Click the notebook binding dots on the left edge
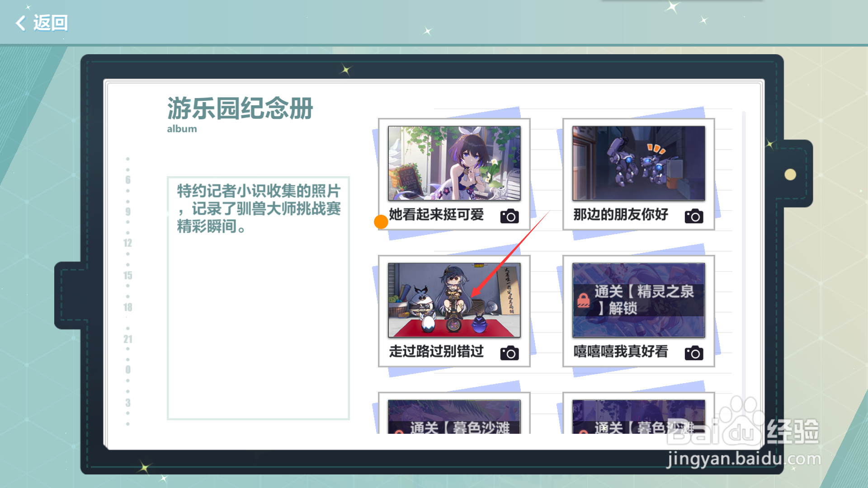This screenshot has height=488, width=868. tap(128, 294)
